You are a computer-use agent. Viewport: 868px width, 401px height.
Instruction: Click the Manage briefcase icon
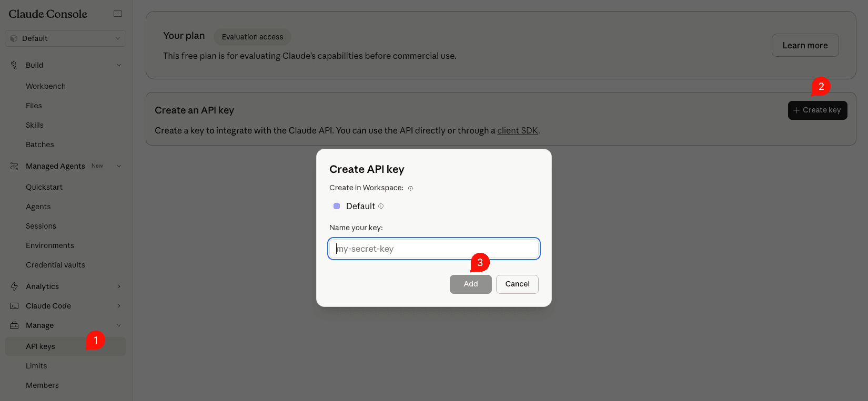(x=14, y=325)
